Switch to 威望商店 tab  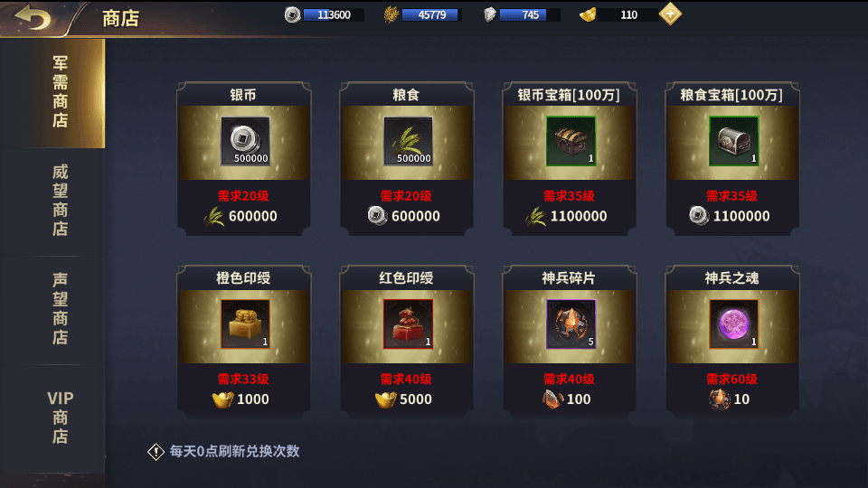pos(52,202)
